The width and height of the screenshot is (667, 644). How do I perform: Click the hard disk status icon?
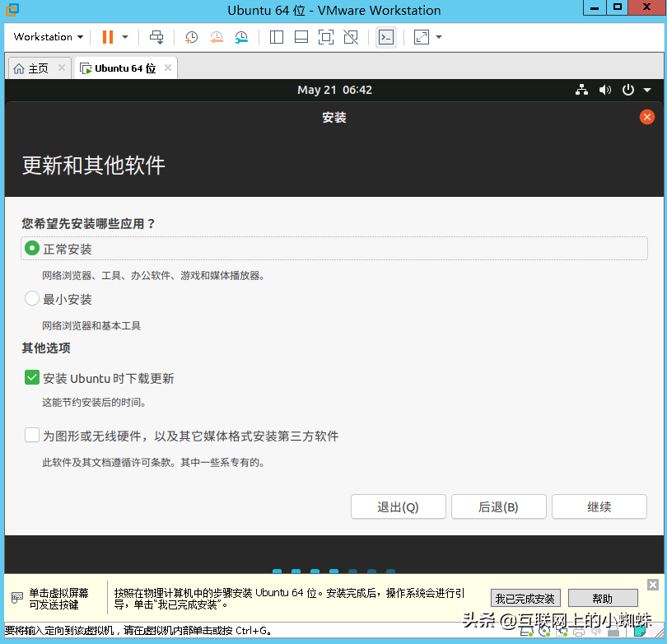point(525,631)
